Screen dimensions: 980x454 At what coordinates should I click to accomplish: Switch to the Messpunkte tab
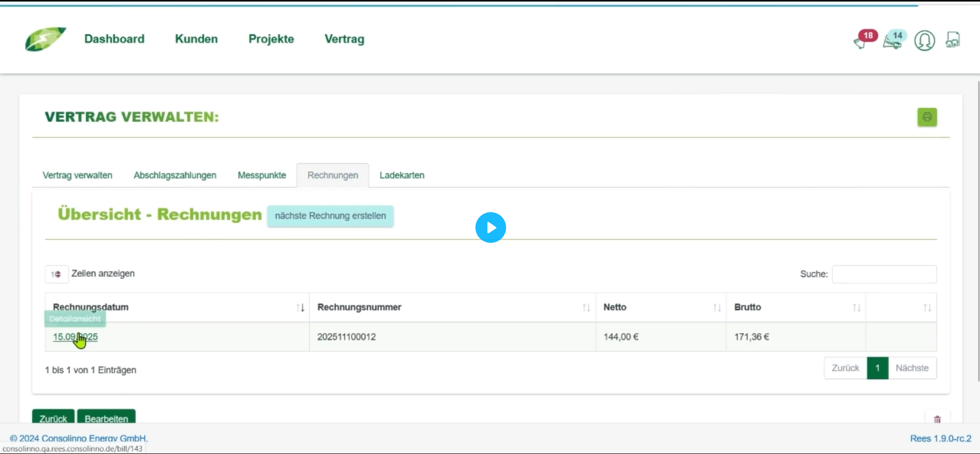click(262, 175)
